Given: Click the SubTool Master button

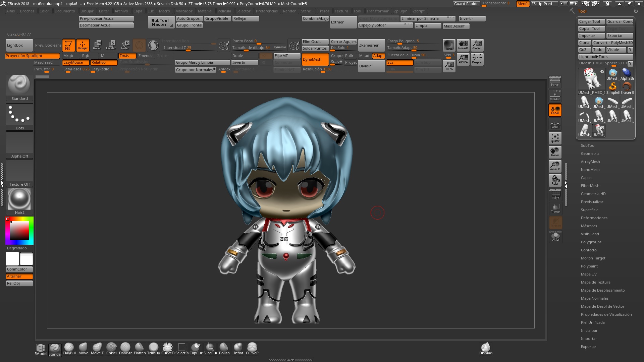Looking at the screenshot, I should [x=161, y=22].
